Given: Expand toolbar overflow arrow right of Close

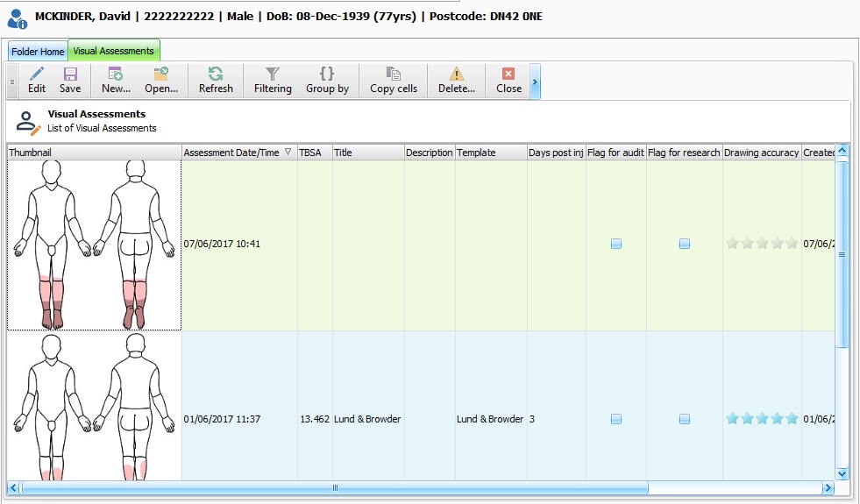Looking at the screenshot, I should [x=535, y=83].
